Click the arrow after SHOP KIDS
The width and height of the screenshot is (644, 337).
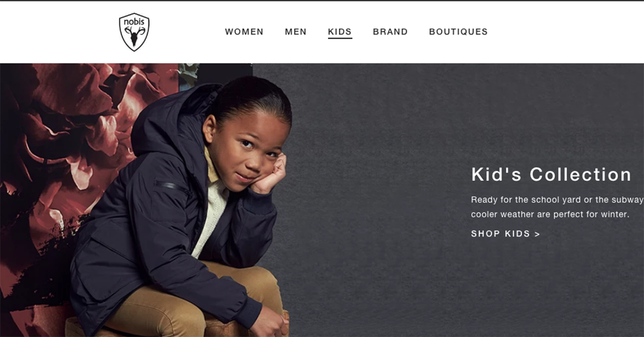537,234
